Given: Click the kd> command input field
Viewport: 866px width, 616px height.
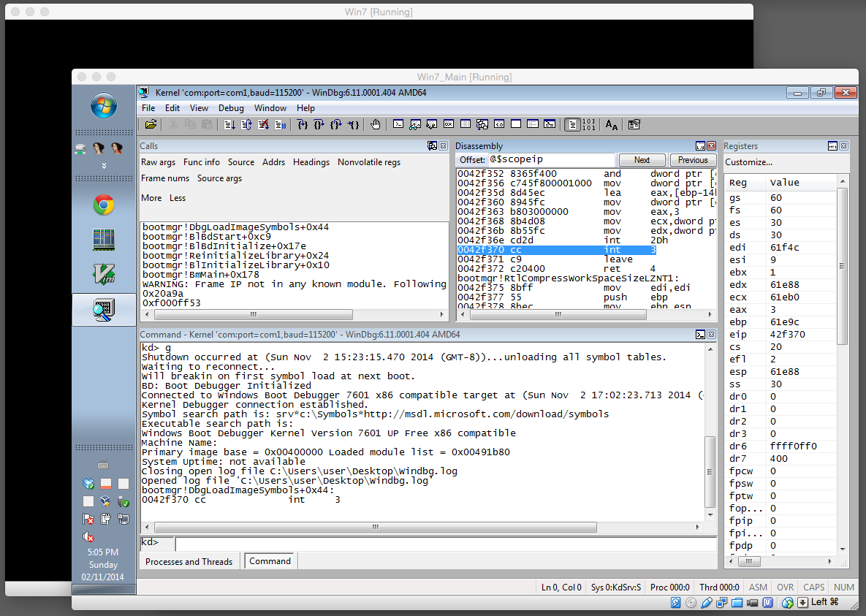Looking at the screenshot, I should click(x=445, y=544).
